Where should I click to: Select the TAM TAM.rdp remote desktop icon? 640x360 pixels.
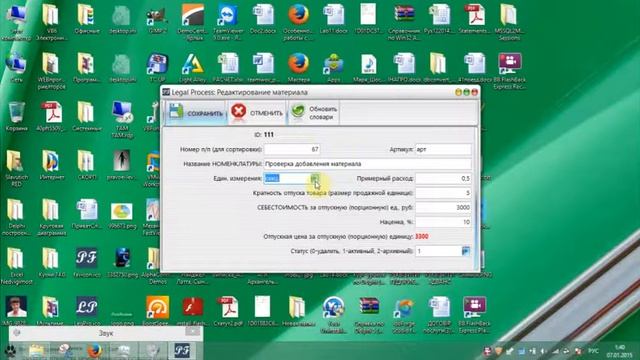[122, 119]
